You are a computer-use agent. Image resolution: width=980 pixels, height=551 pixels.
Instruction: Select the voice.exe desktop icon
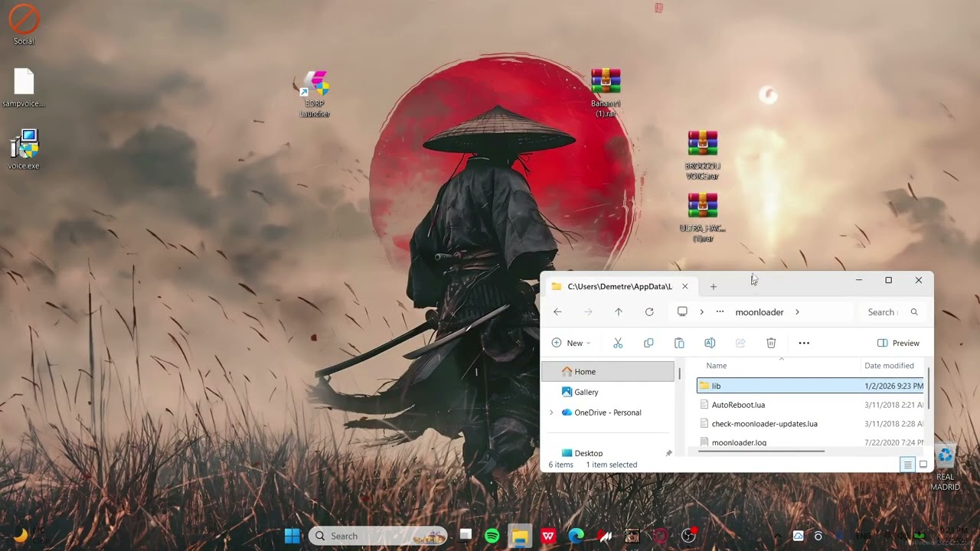click(x=24, y=148)
